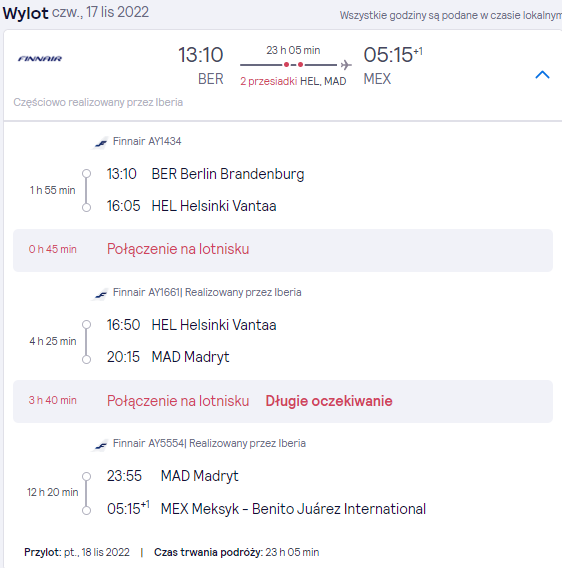Click 'BER Berlin Brandenburg' departure airport text

point(228,174)
